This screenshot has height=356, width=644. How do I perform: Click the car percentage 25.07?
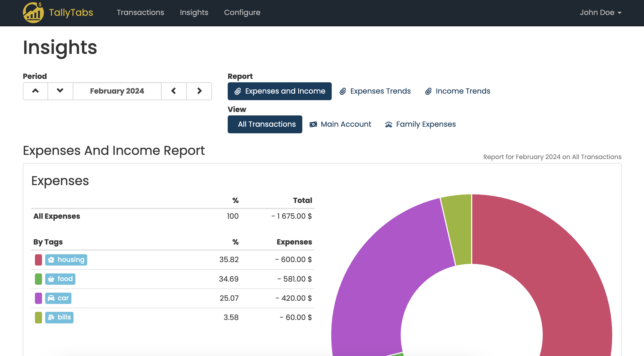pyautogui.click(x=229, y=298)
